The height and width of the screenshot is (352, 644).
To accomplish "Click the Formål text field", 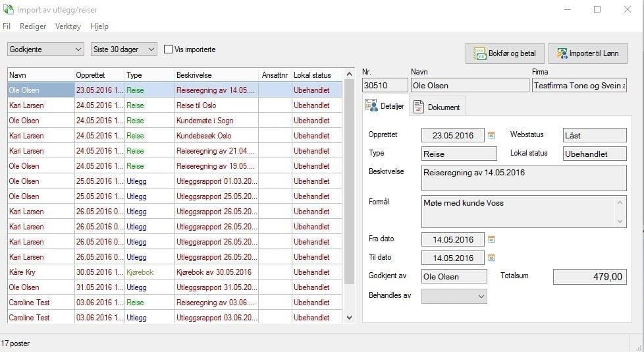I will [518, 211].
